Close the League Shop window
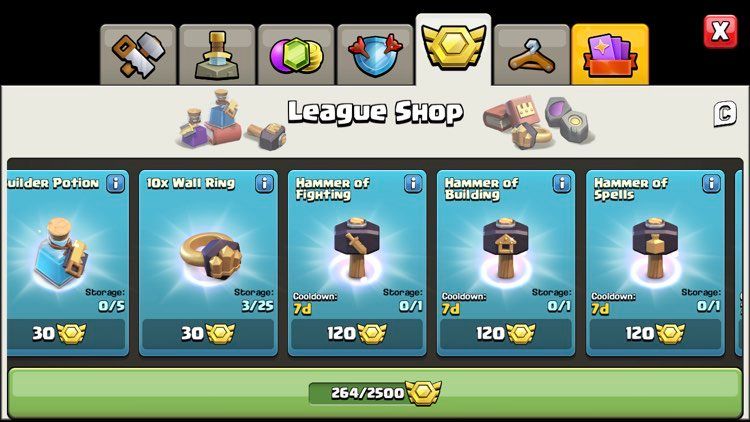Viewport: 750px width, 422px height. click(x=720, y=32)
